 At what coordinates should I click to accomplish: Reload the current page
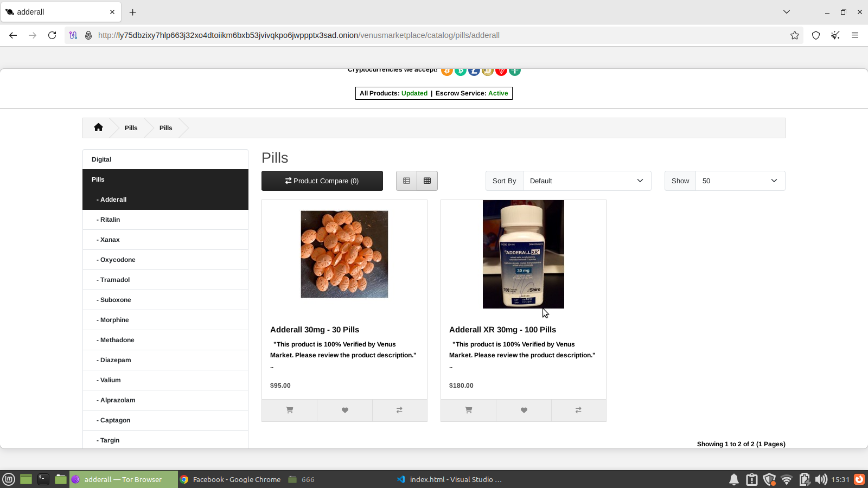52,35
